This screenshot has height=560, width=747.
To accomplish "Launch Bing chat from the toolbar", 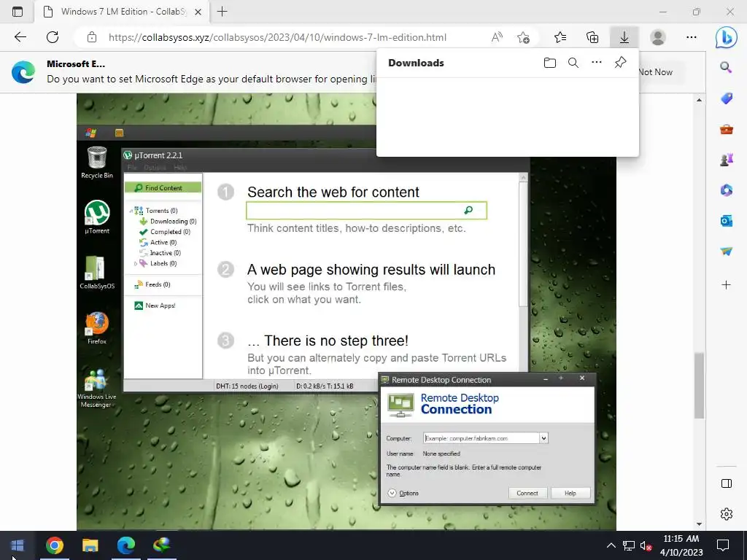I will (726, 37).
